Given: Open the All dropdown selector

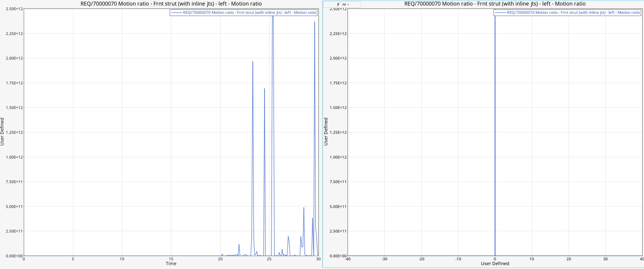Looking at the screenshot, I should [x=342, y=5].
